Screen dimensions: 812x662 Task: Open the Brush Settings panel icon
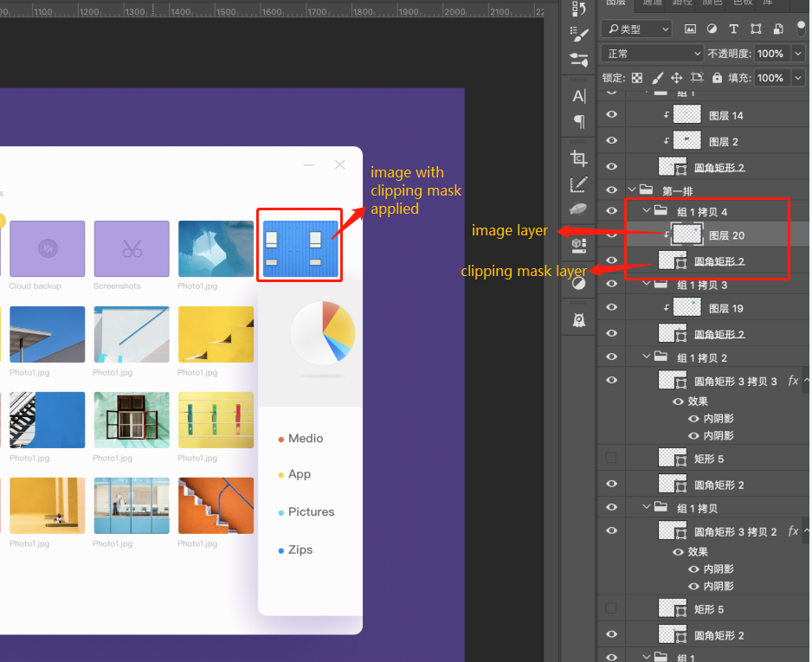click(578, 34)
